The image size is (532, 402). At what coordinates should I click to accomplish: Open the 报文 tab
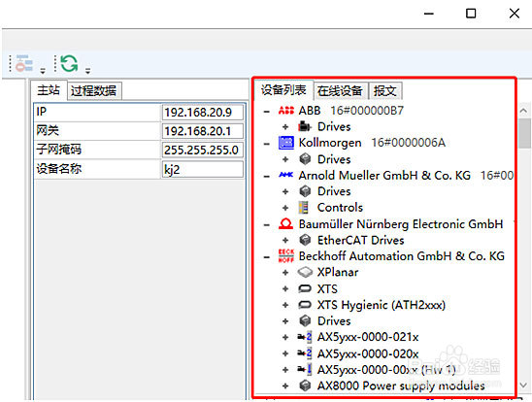[385, 91]
